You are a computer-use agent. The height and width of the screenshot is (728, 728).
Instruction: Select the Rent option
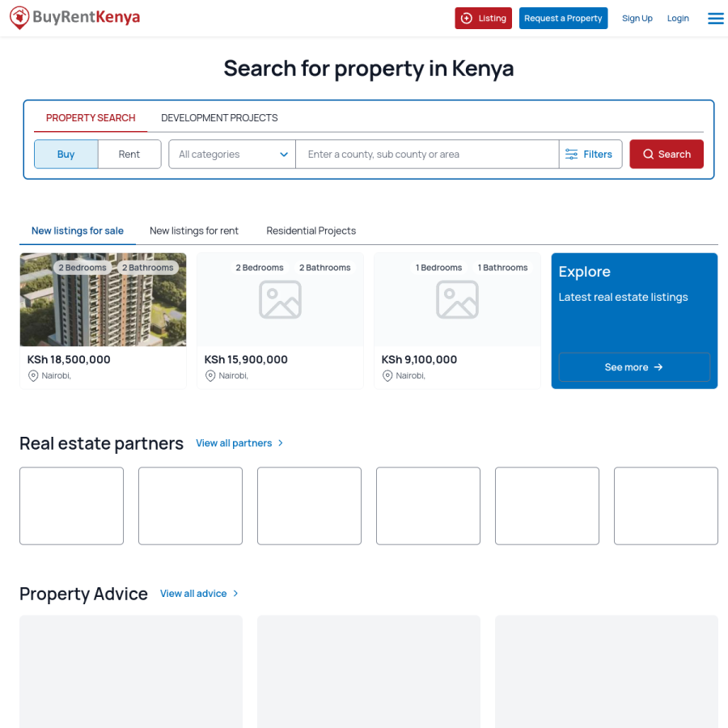pyautogui.click(x=129, y=154)
